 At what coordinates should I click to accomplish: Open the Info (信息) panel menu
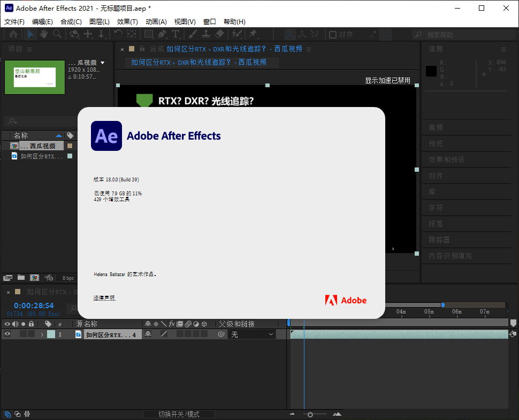[503, 49]
